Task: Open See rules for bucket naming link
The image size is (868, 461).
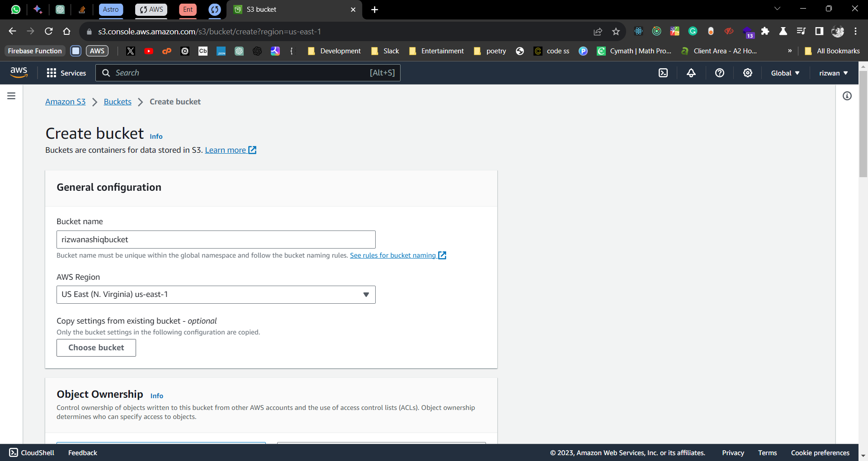Action: [x=398, y=255]
